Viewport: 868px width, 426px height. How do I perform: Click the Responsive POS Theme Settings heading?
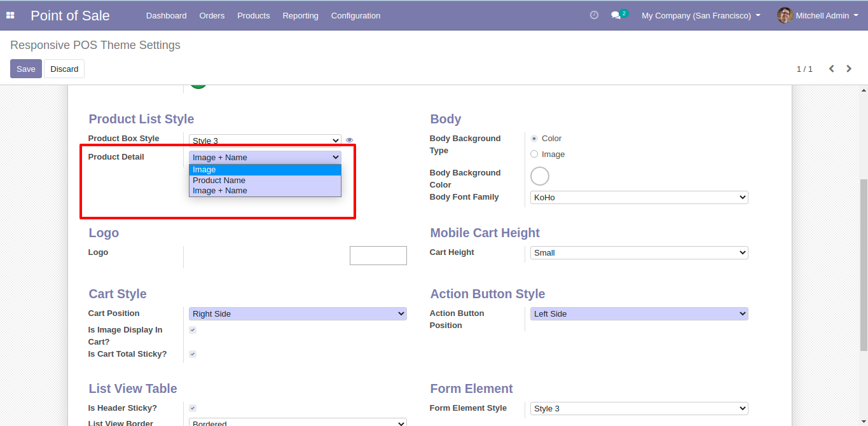(95, 45)
